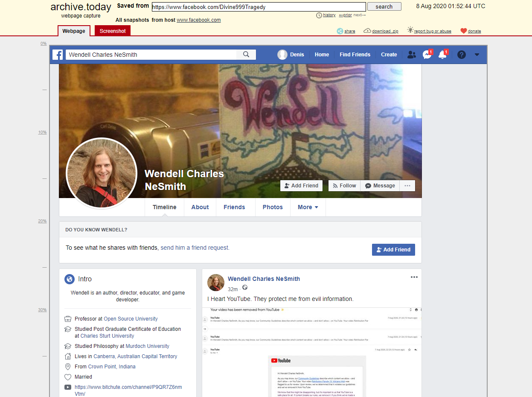Open Friend Requests people icon
This screenshot has width=532, height=397.
point(411,55)
